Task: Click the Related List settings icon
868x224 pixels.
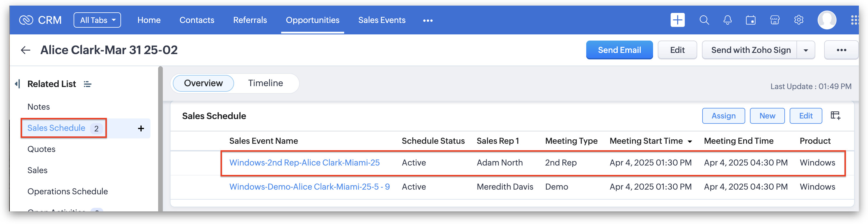Action: (88, 84)
